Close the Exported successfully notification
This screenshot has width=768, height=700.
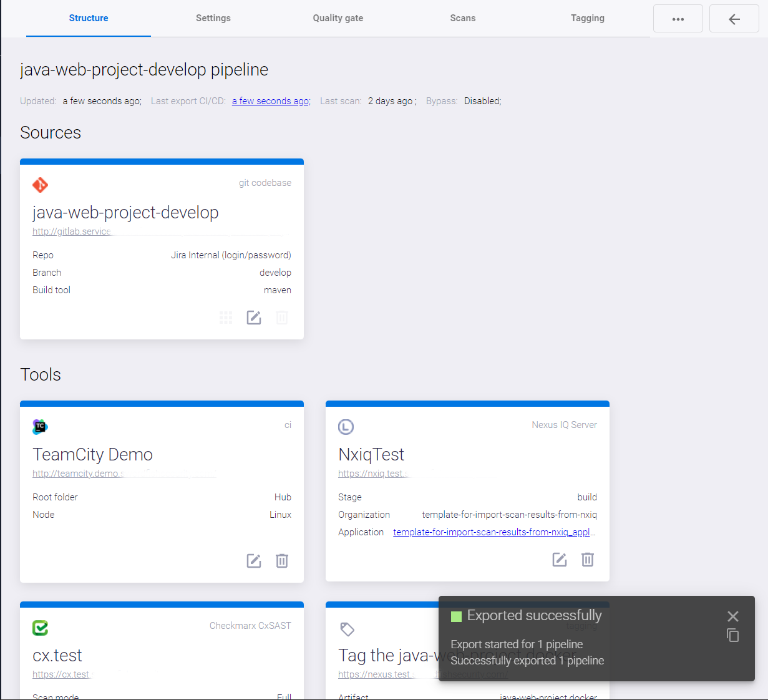733,616
